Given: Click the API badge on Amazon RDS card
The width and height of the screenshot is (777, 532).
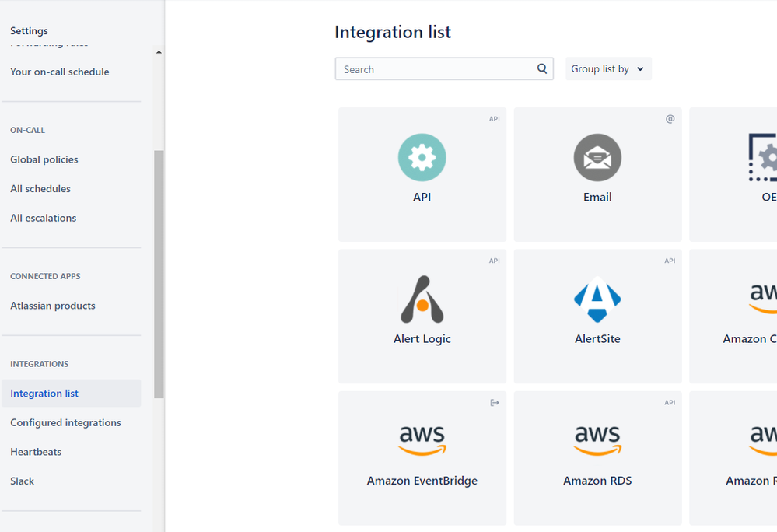Looking at the screenshot, I should coord(670,403).
